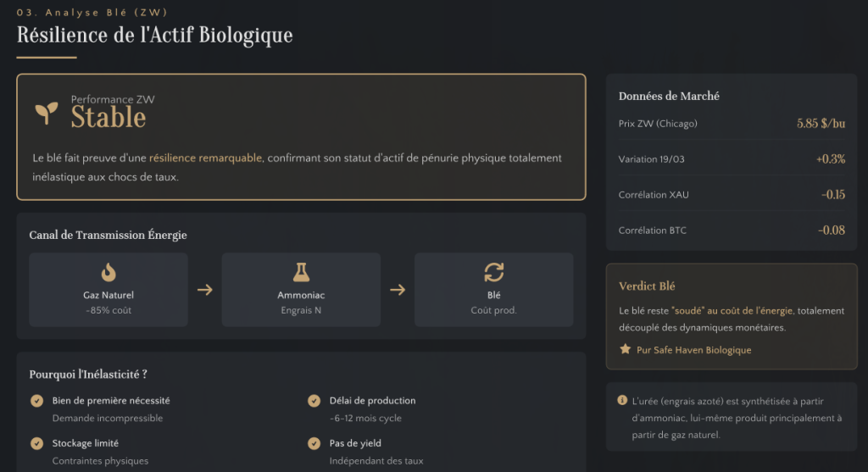Click the section label '03. Analyse Blé (ZW)'
Image resolution: width=868 pixels, height=472 pixels.
92,12
